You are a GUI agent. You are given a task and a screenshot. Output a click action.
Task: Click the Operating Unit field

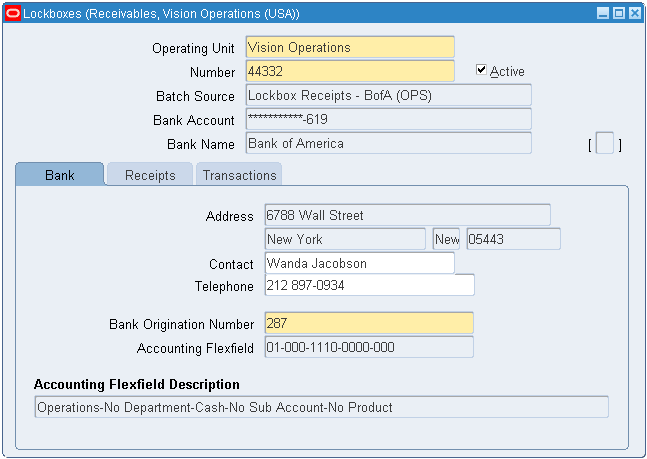coord(349,48)
